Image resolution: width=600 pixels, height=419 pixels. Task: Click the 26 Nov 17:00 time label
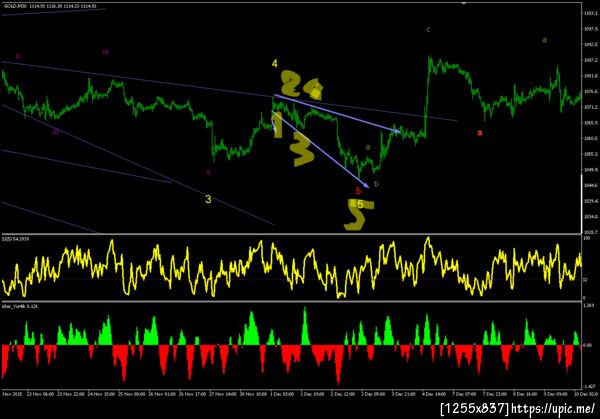(x=192, y=394)
